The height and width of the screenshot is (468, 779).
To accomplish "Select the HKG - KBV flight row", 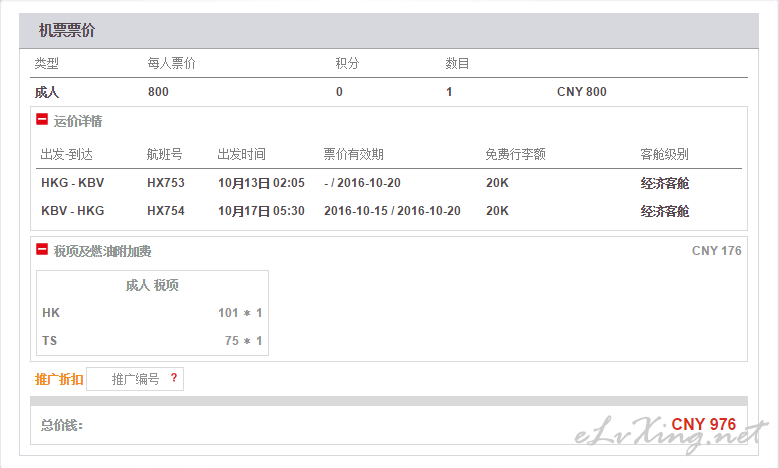I will [389, 183].
